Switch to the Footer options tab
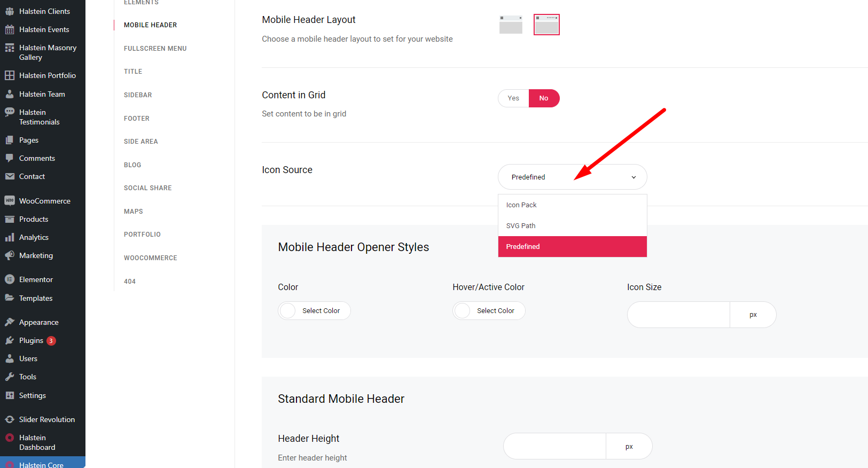868x468 pixels. [137, 119]
